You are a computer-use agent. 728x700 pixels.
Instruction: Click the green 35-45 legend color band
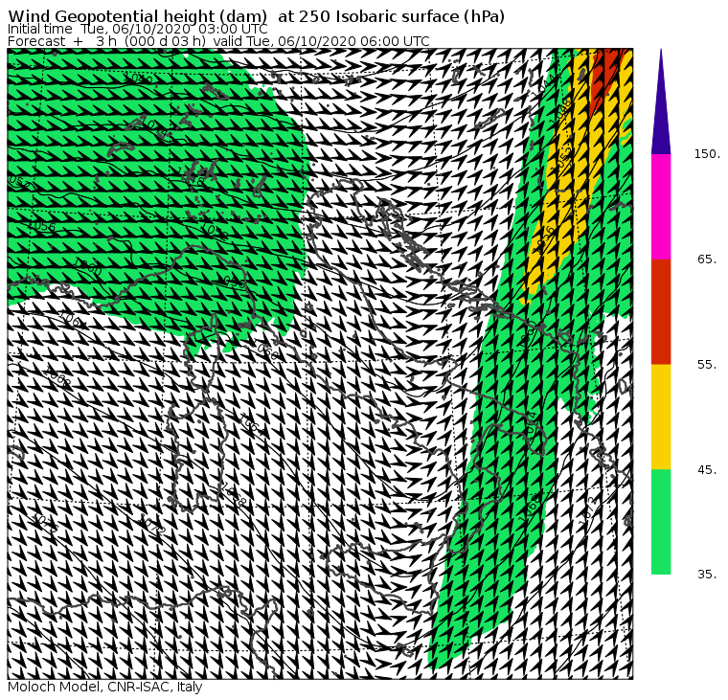pos(661,522)
